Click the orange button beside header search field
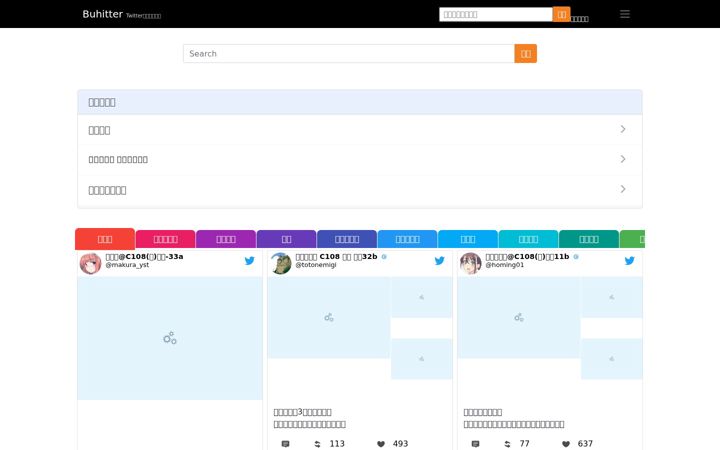 [x=562, y=14]
